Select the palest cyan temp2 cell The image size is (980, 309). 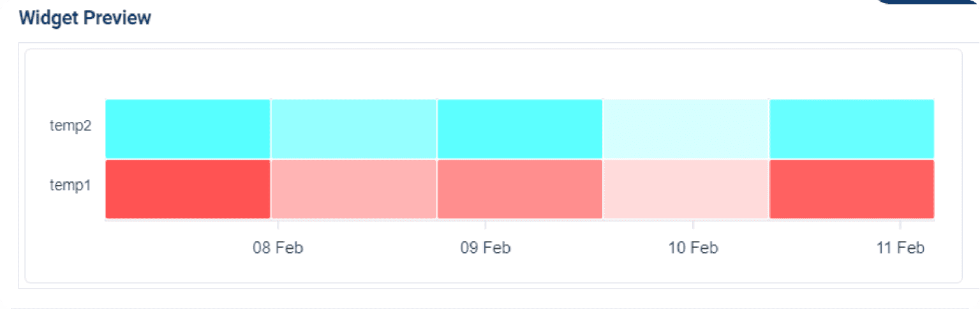[x=685, y=128]
